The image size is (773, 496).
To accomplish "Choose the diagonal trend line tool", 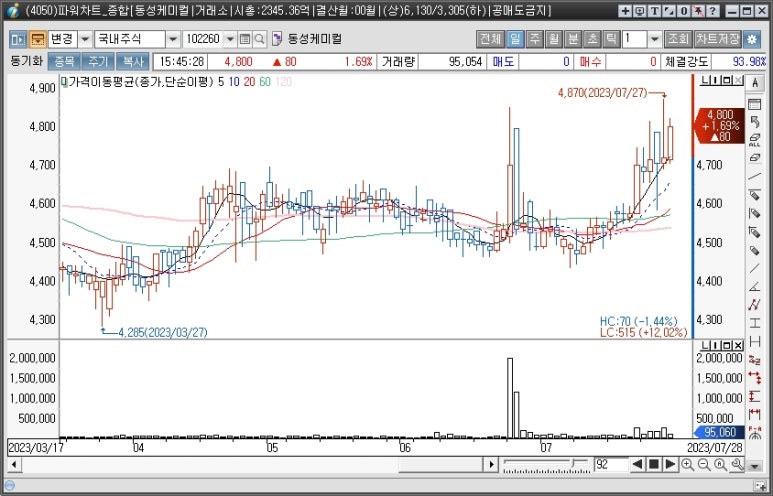I will [754, 176].
